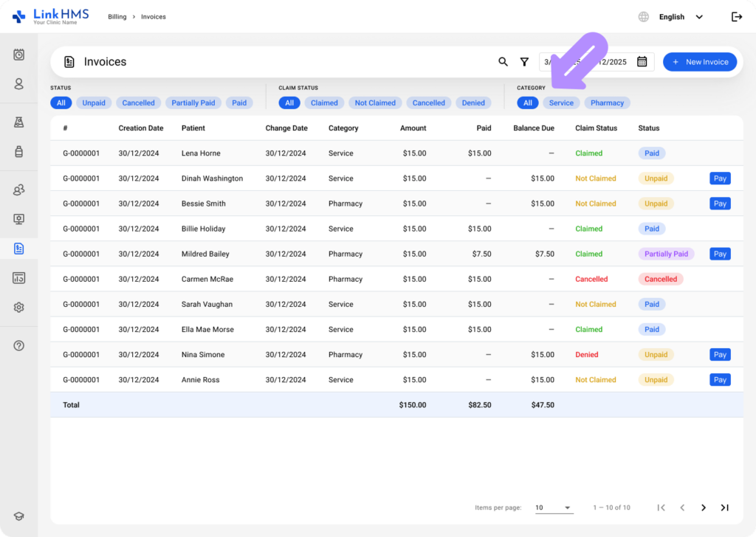Click the red Cancelled status badge
The width and height of the screenshot is (756, 537).
click(x=661, y=279)
